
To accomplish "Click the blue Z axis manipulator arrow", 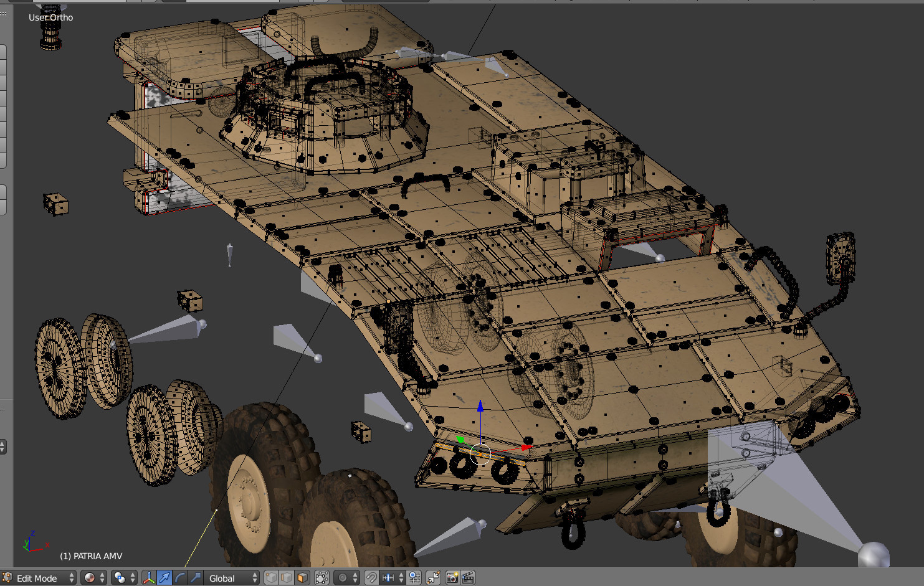I will click(x=480, y=407).
